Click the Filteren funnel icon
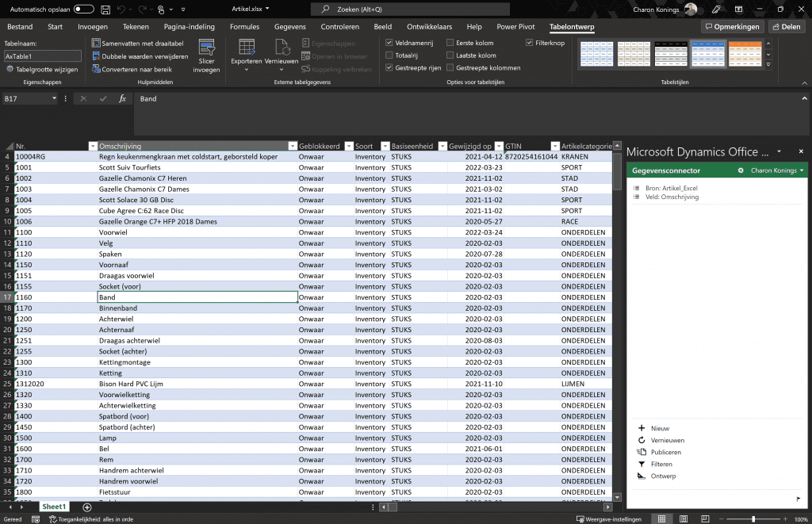812x524 pixels. point(641,464)
